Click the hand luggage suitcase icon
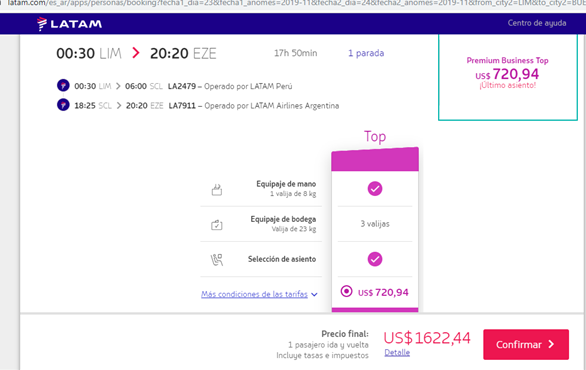 (x=217, y=189)
